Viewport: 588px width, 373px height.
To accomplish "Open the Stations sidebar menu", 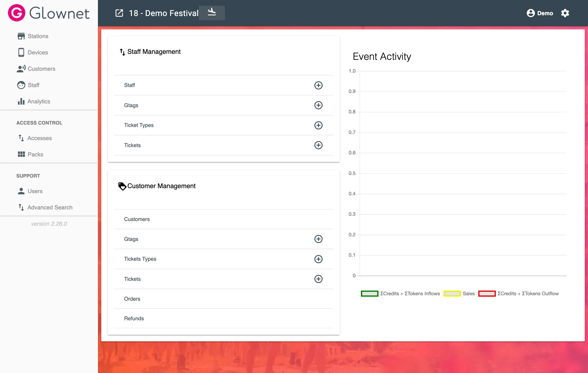I will click(38, 36).
